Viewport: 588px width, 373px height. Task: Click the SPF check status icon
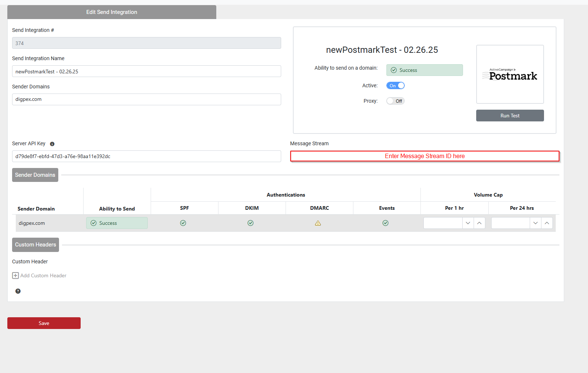(x=183, y=223)
